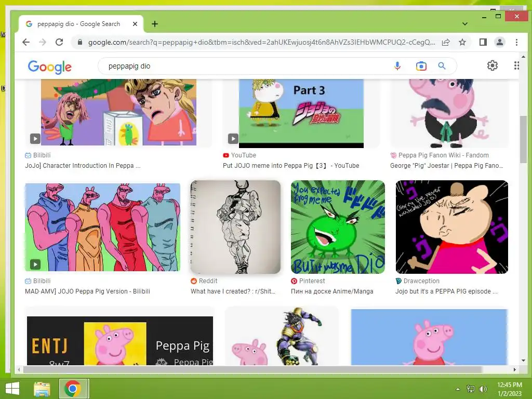Screen dimensions: 532x399
Task: Open the network tray icon
Action: click(471, 389)
